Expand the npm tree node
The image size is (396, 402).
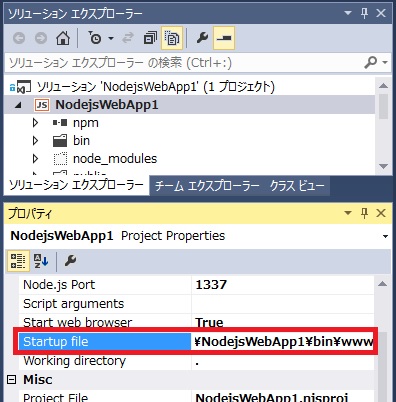pos(35,123)
